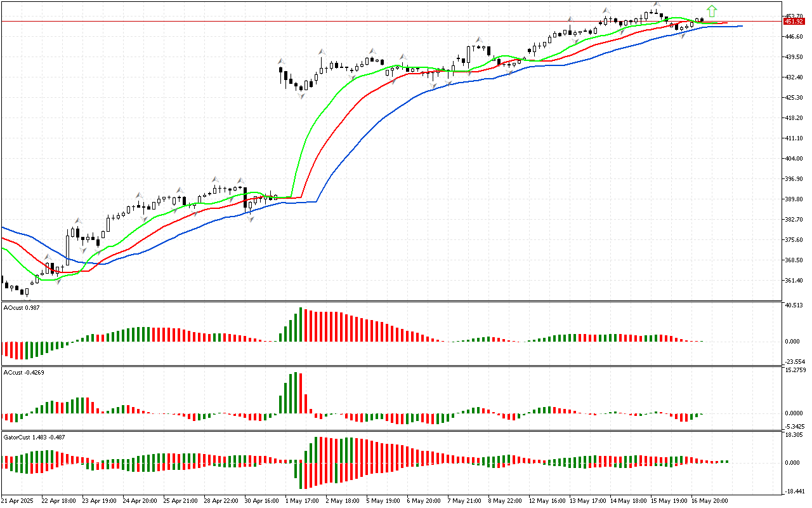This screenshot has height=508, width=812.
Task: Select the down fractal under the 30 Apr candle
Action: pos(251,218)
